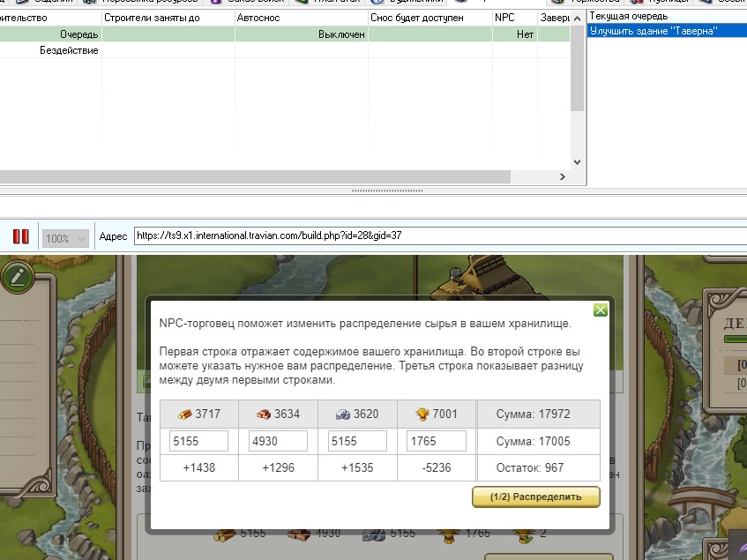The height and width of the screenshot is (560, 747).
Task: Click the Сумма: 17005 total
Action: [x=533, y=441]
